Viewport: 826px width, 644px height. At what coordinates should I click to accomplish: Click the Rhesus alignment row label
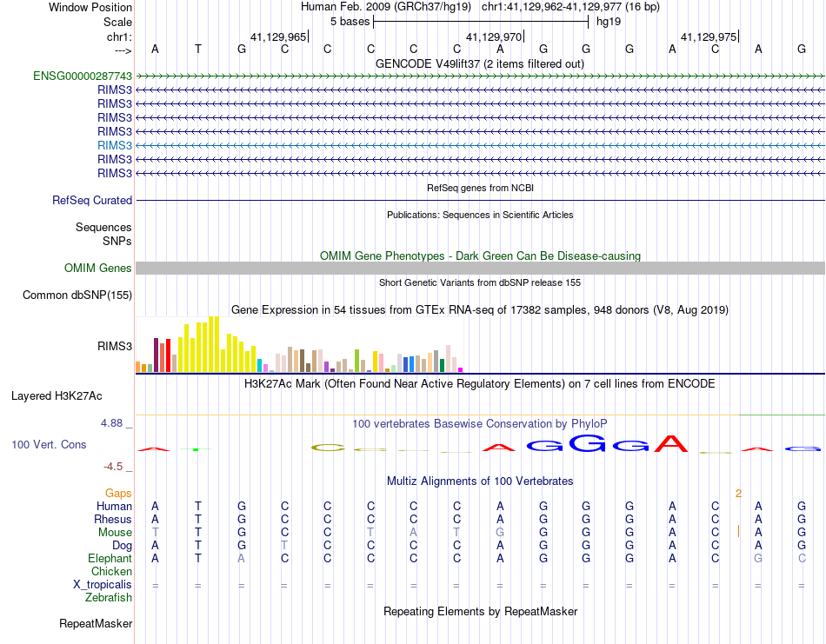pyautogui.click(x=113, y=519)
